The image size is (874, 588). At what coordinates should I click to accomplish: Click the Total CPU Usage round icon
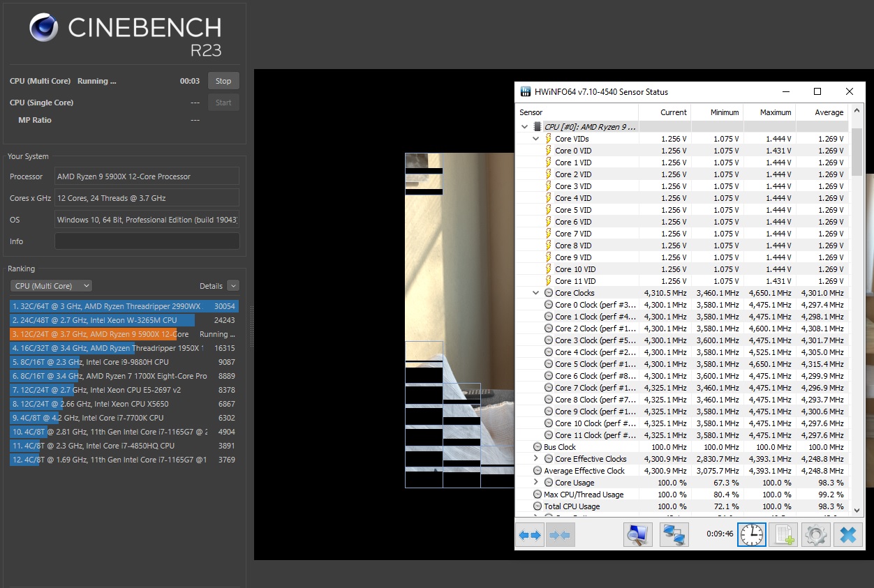click(538, 506)
